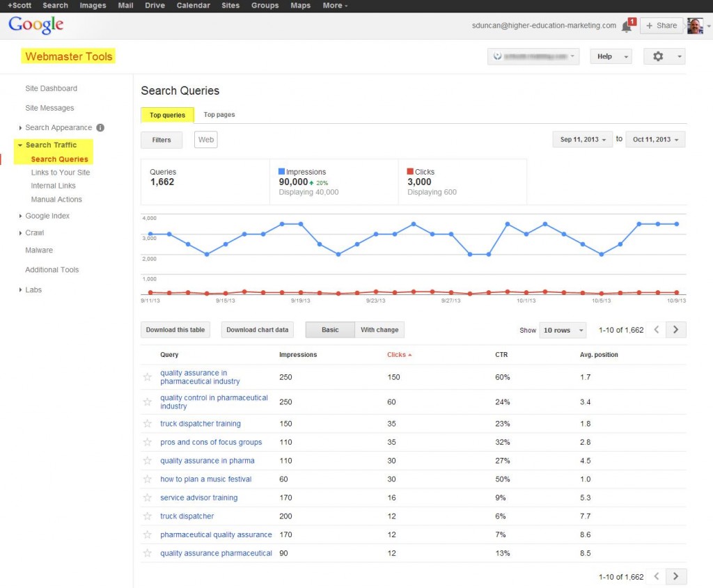Click the +Scott link in the top bar
713x588 pixels.
(x=19, y=6)
